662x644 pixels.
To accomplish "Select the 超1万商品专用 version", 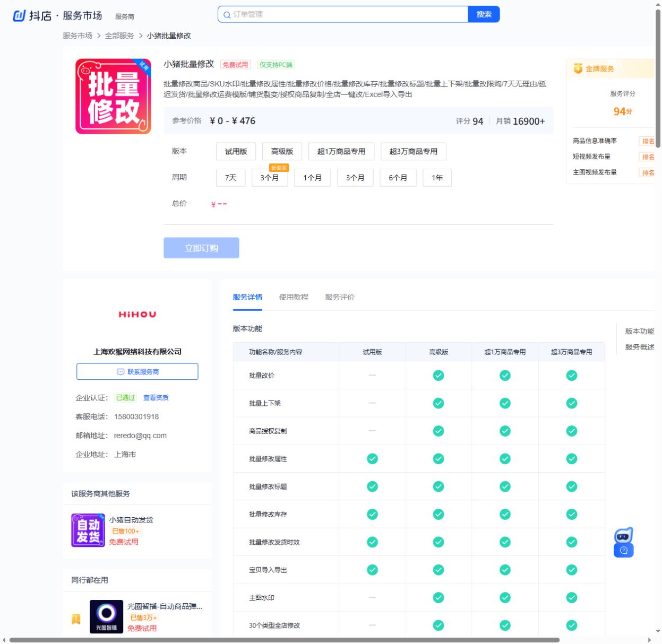I will point(341,152).
